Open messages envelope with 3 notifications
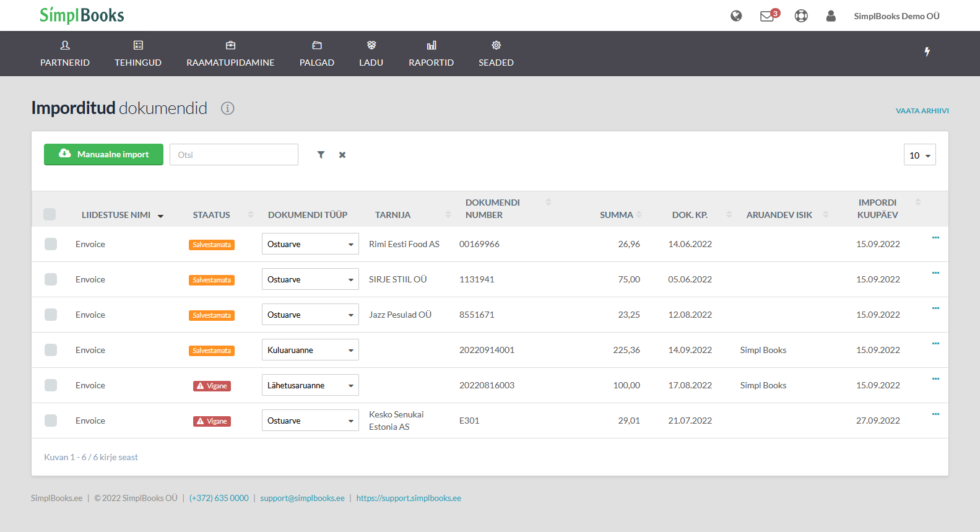This screenshot has height=532, width=980. pos(770,15)
